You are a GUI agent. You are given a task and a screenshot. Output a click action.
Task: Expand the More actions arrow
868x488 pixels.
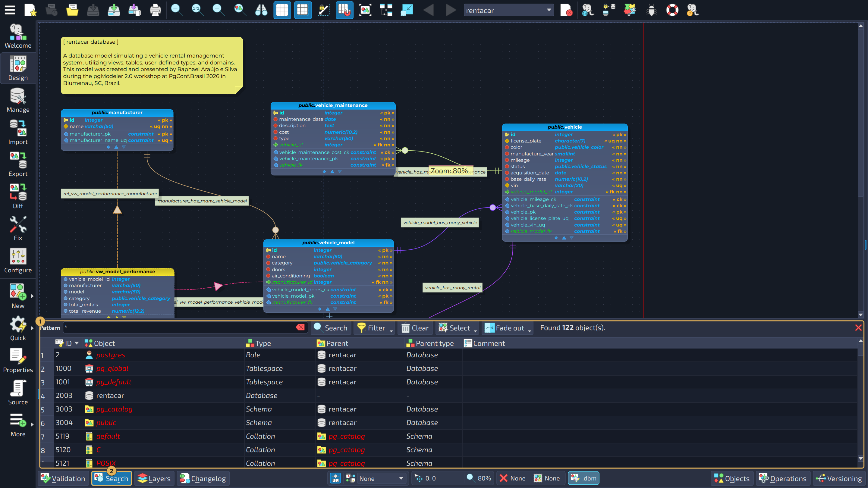click(32, 424)
